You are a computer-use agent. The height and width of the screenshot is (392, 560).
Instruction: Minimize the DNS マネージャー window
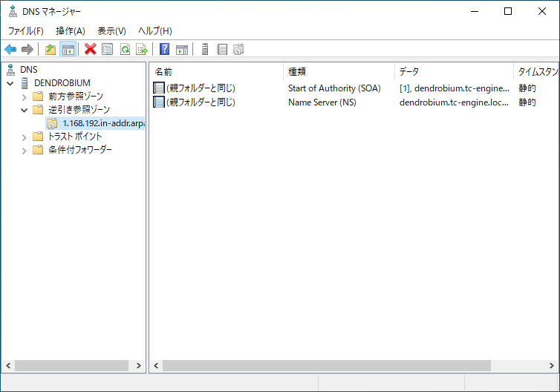[x=475, y=11]
